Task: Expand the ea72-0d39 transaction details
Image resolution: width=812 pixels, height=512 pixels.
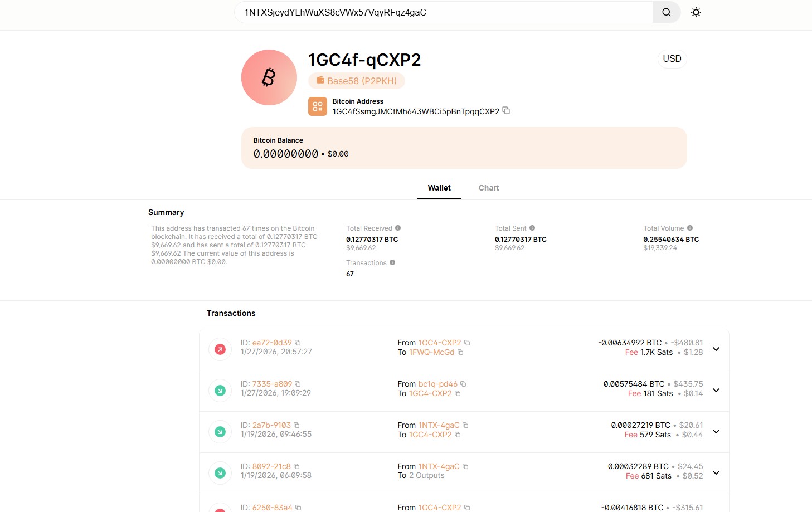Action: pyautogui.click(x=716, y=349)
